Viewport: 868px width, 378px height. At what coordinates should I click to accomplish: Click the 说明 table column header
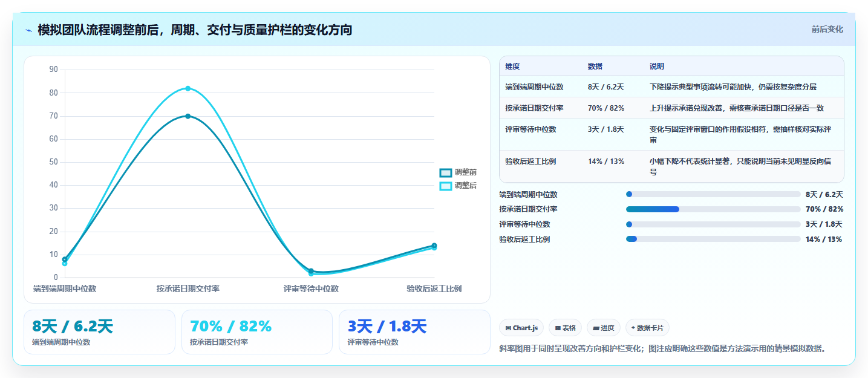click(657, 67)
